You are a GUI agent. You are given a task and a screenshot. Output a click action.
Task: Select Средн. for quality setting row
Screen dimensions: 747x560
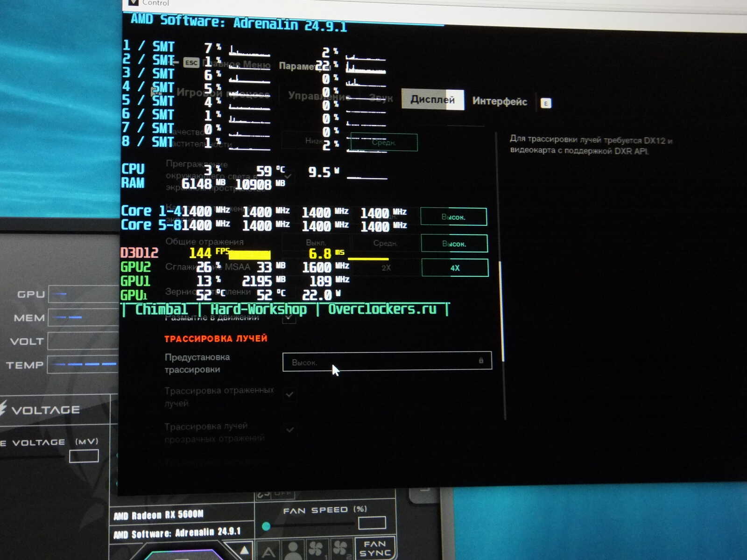[x=384, y=142]
